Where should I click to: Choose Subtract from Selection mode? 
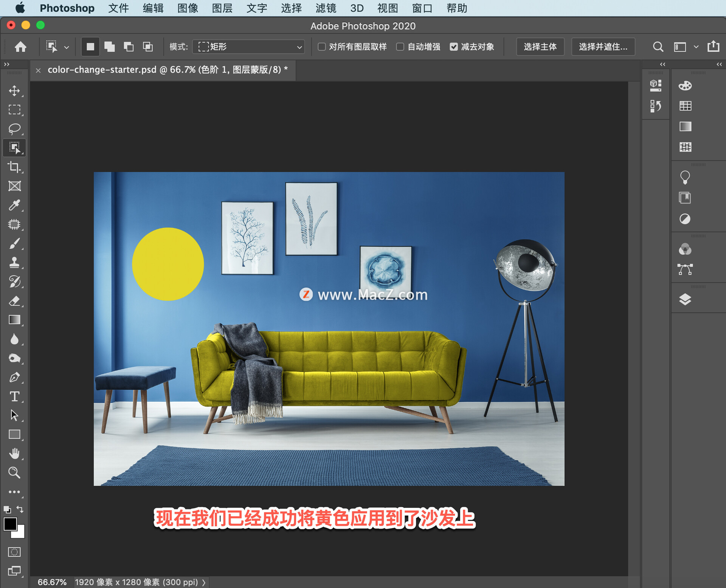(129, 47)
